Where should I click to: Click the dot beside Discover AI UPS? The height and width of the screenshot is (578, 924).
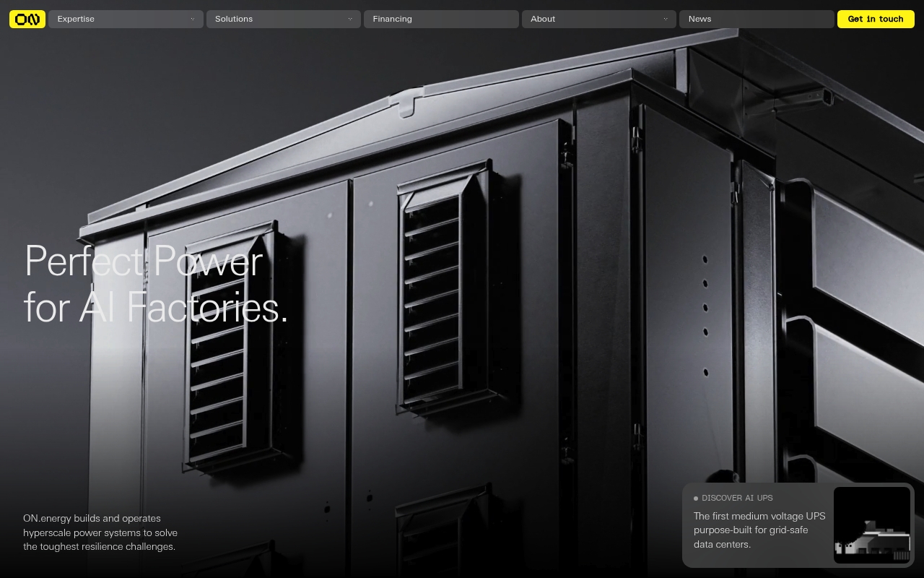point(696,499)
